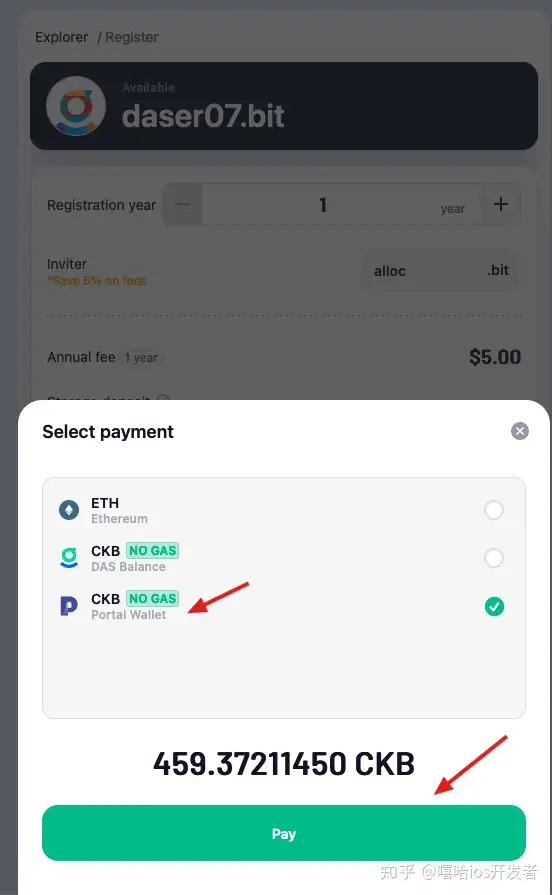The height and width of the screenshot is (895, 552).
Task: Click the Portal Wallet P icon
Action: 69,606
